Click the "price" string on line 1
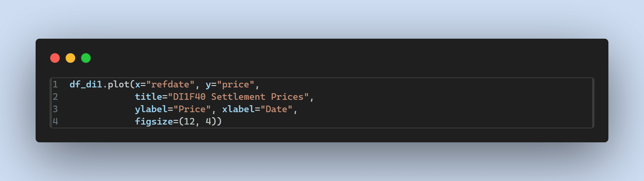Screen dimensions: 644x181 pos(235,84)
